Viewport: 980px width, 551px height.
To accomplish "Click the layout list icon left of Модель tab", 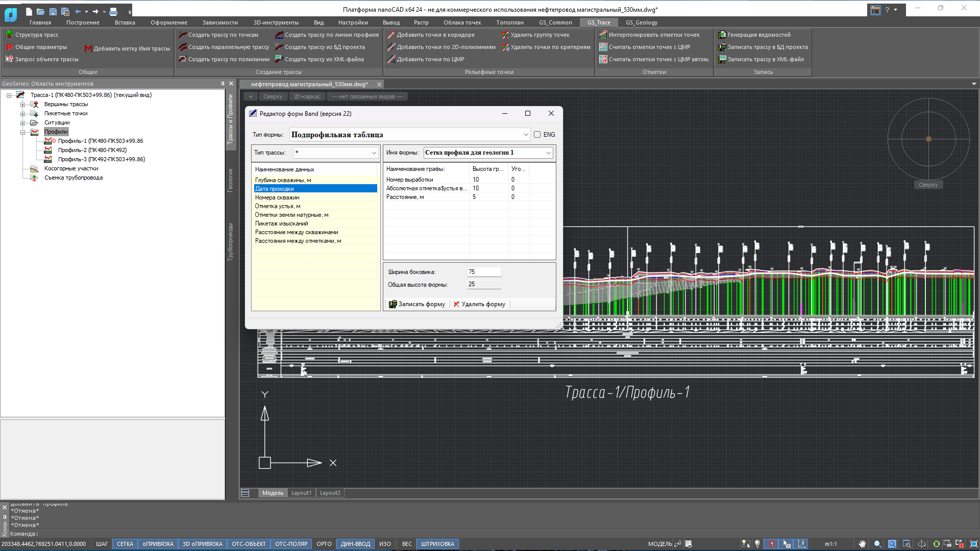I will click(x=245, y=493).
